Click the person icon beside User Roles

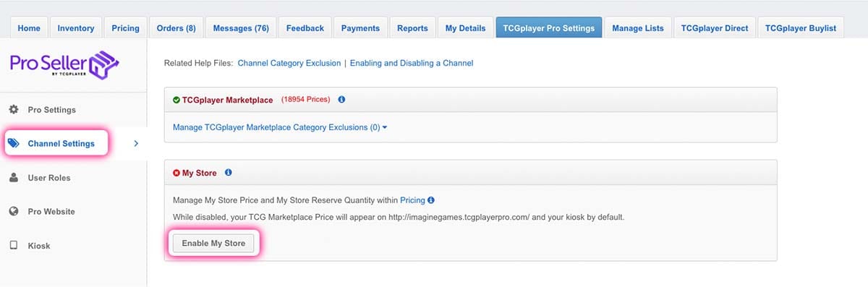13,178
